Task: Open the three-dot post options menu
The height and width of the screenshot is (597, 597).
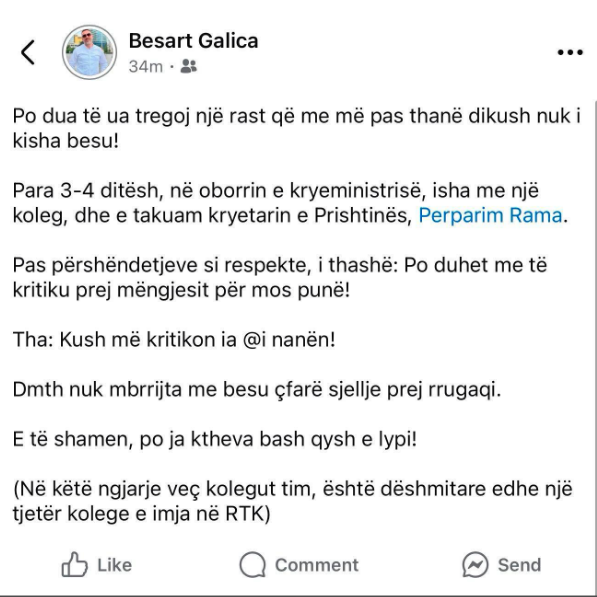Action: (x=570, y=52)
